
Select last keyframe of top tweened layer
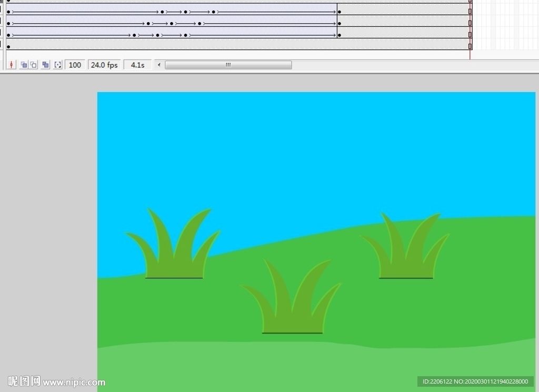(340, 12)
